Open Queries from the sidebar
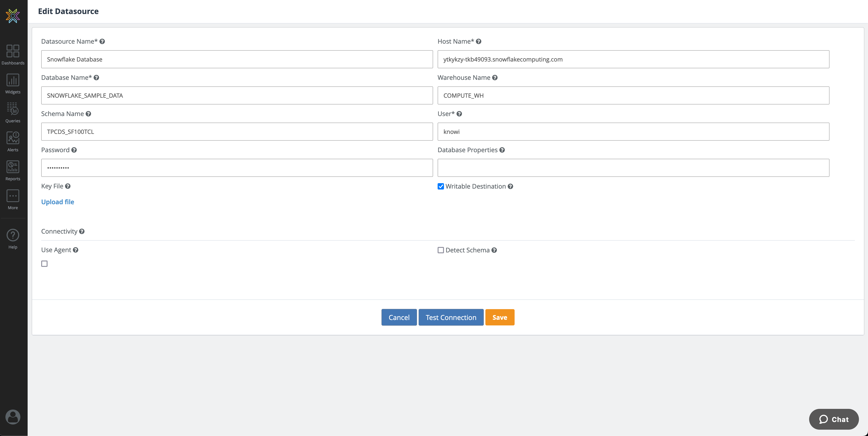 (13, 112)
